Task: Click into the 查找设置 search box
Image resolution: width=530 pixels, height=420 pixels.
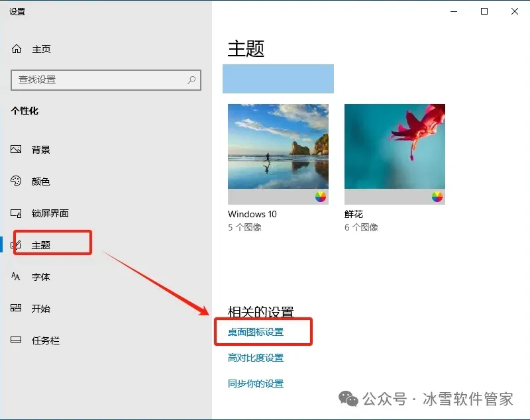Action: [106, 80]
